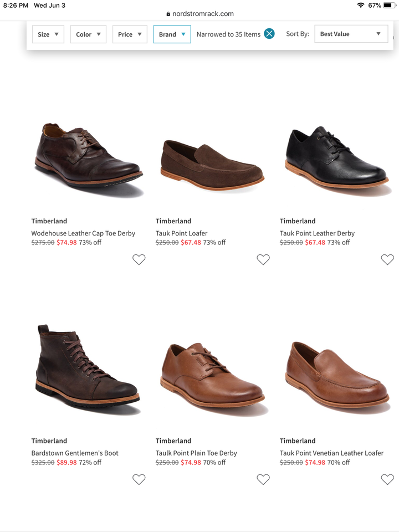The image size is (399, 532).
Task: Open the Brand filter dropdown
Action: tap(172, 34)
